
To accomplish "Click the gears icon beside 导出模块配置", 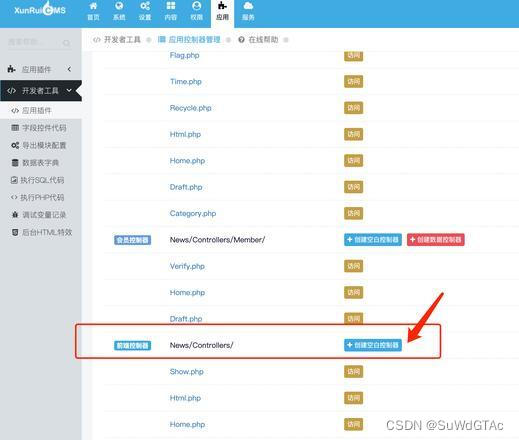I will tap(15, 145).
